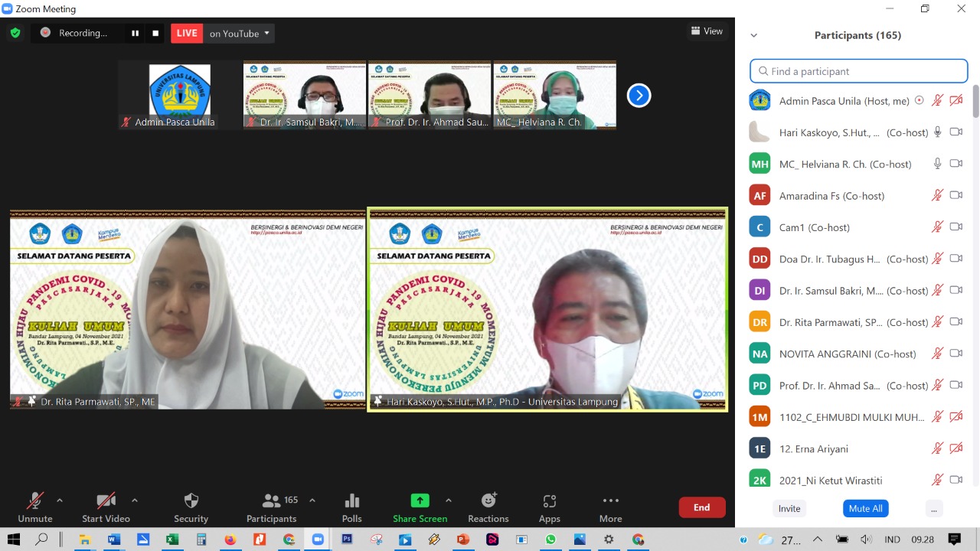Screen dimensions: 980x551
Task: Click the Mute All button
Action: click(x=865, y=508)
